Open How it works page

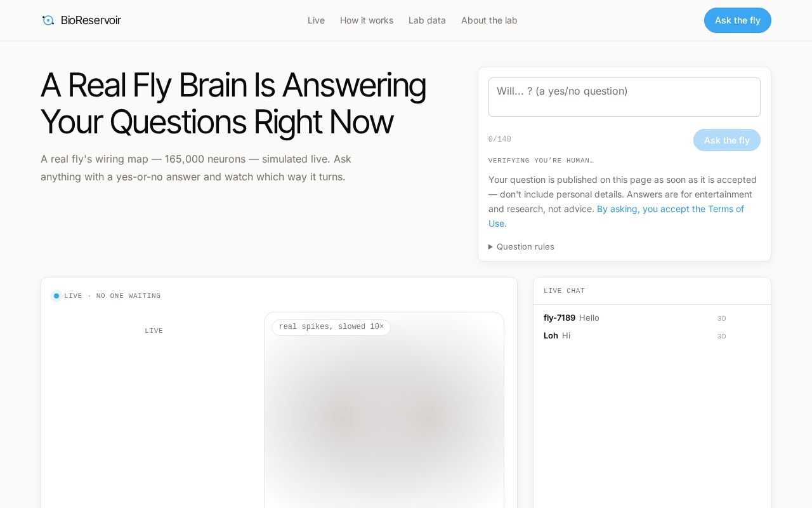[x=367, y=20]
